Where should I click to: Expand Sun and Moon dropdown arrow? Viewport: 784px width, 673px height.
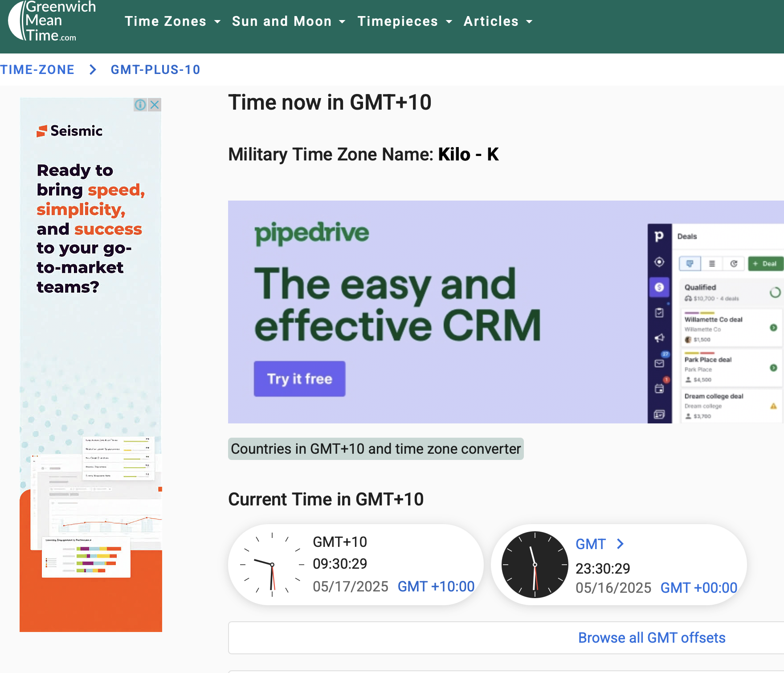342,21
